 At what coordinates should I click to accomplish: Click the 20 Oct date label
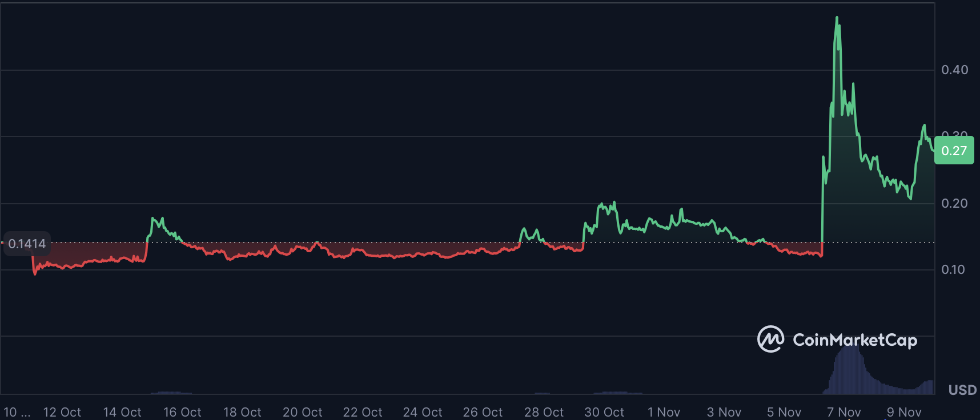(x=302, y=412)
